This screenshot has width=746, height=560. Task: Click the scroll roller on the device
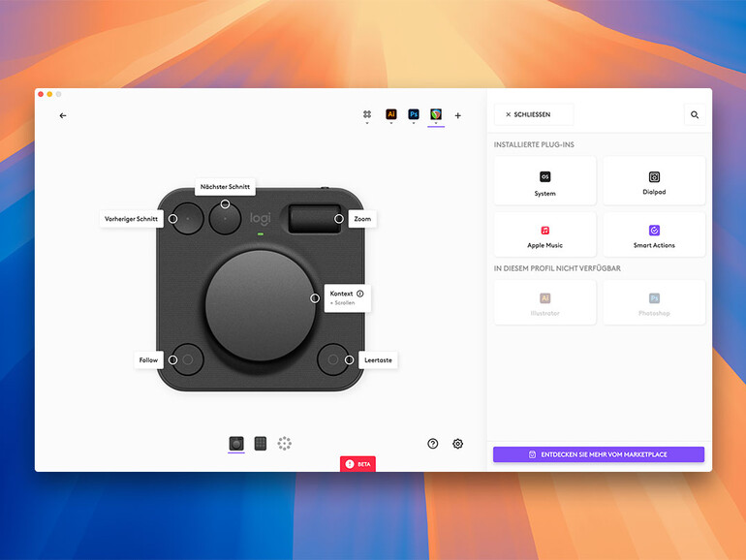315,218
